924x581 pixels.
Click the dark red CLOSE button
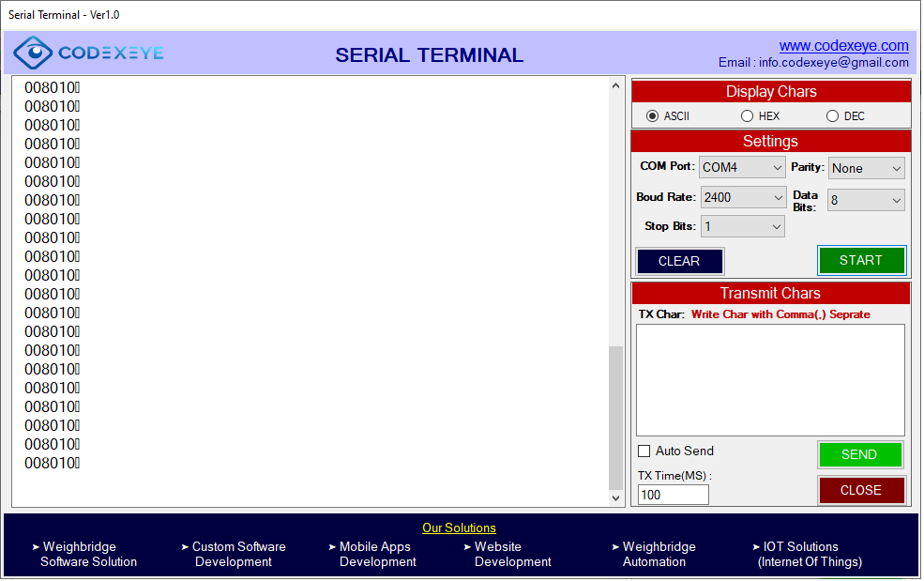click(860, 491)
